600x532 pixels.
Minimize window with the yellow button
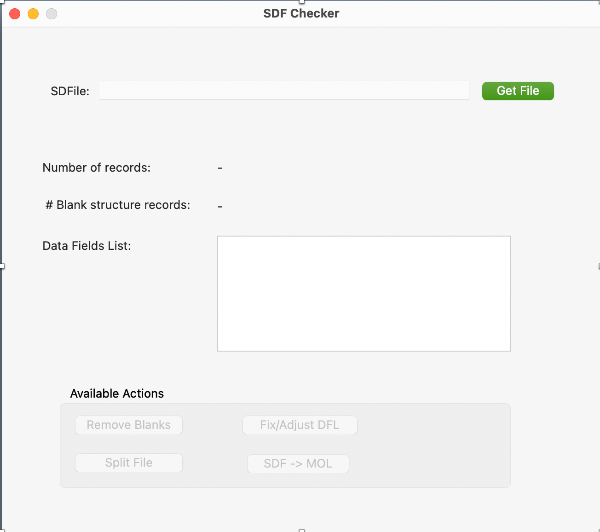[x=33, y=14]
